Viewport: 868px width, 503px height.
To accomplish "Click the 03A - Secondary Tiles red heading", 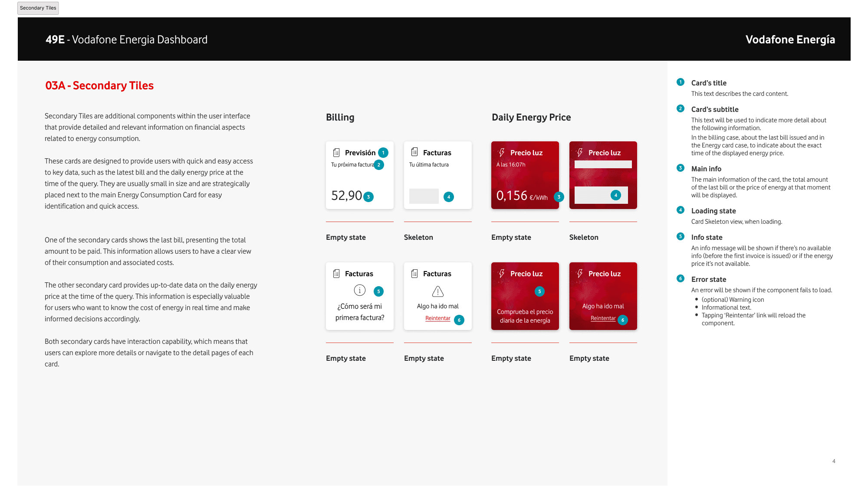I will pyautogui.click(x=99, y=85).
